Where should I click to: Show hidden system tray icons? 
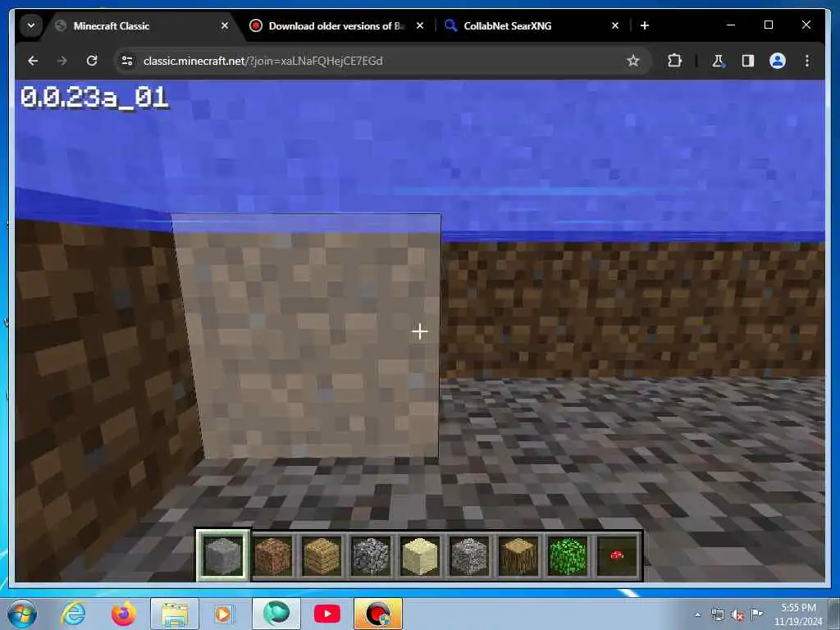(x=697, y=614)
